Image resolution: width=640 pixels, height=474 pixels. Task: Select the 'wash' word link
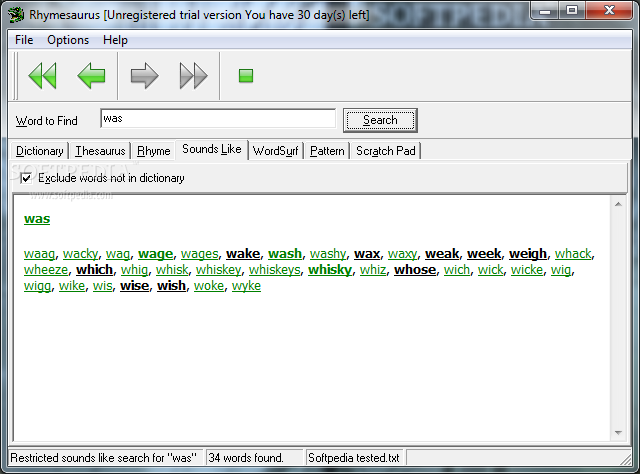click(285, 254)
